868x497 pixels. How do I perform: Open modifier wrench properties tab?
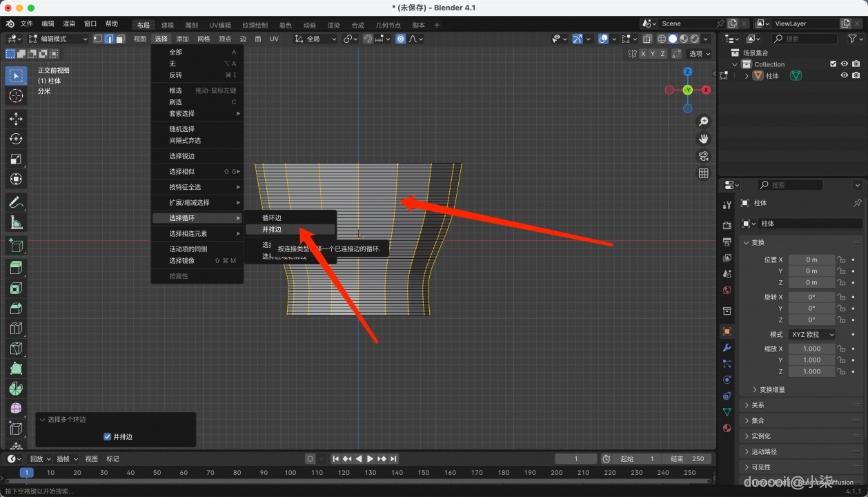(727, 347)
